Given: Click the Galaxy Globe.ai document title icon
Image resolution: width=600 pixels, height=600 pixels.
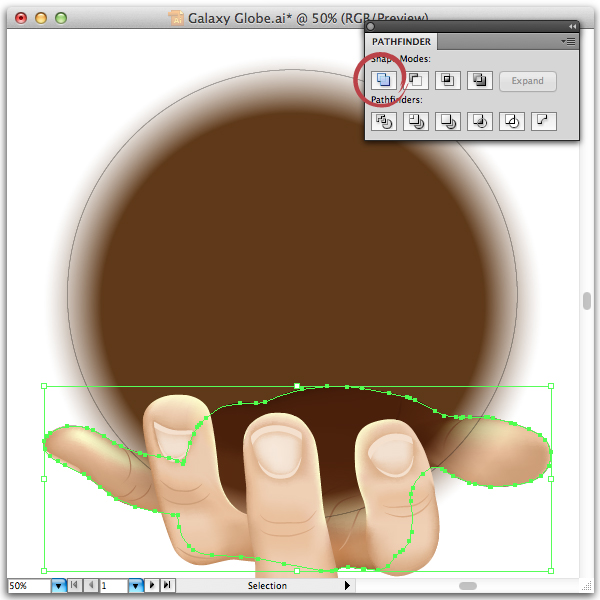Looking at the screenshot, I should pos(176,18).
